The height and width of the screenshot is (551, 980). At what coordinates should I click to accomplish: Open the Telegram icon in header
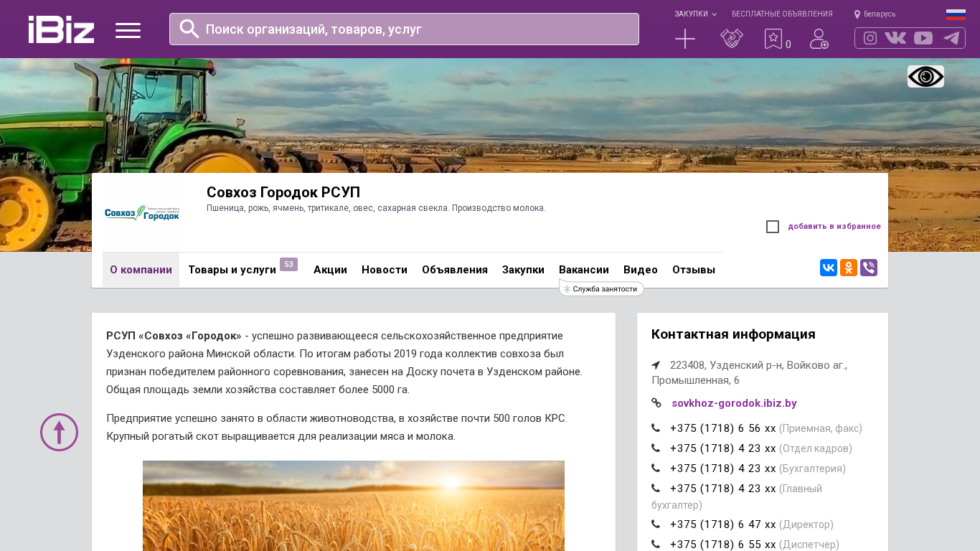click(951, 38)
